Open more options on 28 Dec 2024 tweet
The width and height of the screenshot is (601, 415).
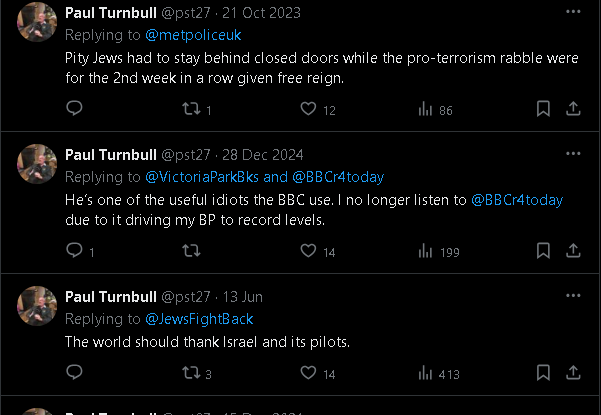click(573, 155)
